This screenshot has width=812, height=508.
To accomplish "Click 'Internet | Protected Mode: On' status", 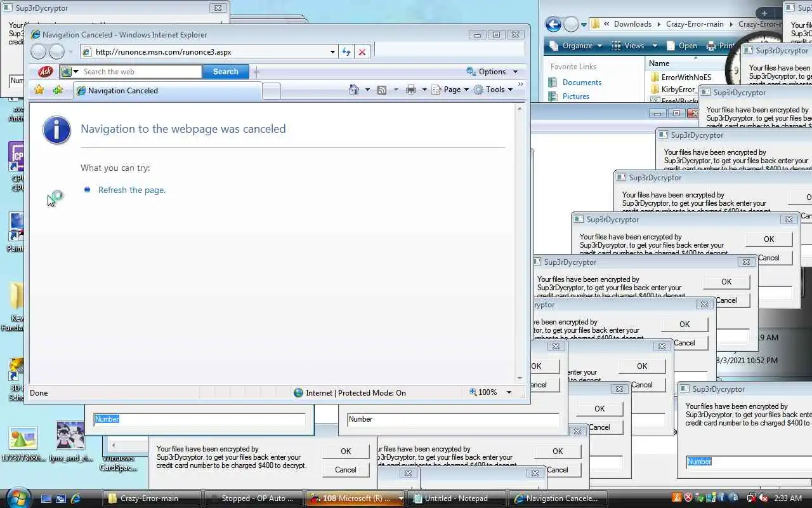I will (x=350, y=392).
